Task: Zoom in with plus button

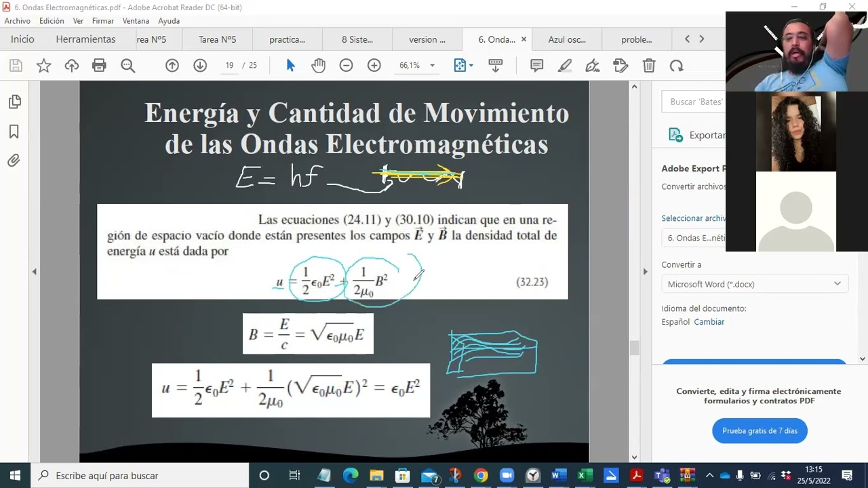Action: point(374,66)
